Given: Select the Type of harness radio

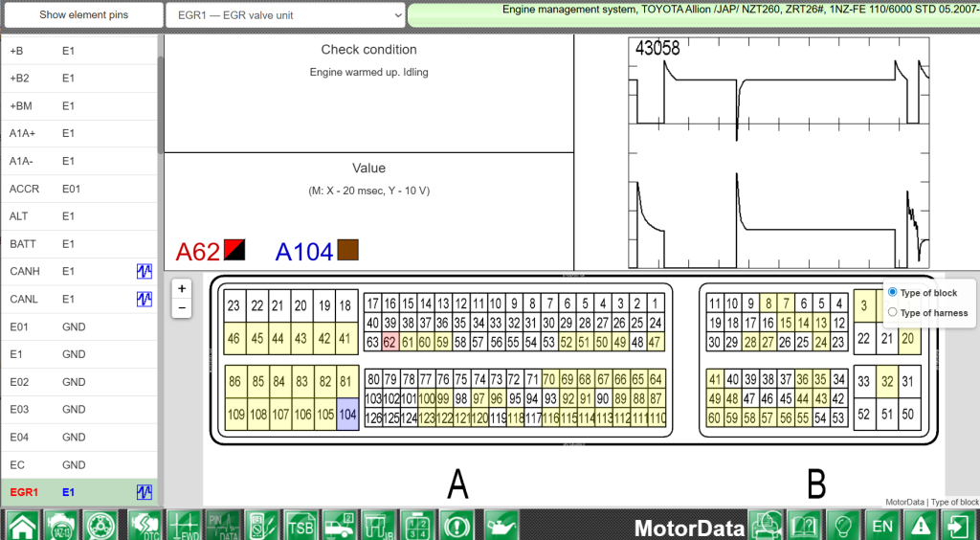Looking at the screenshot, I should click(893, 312).
